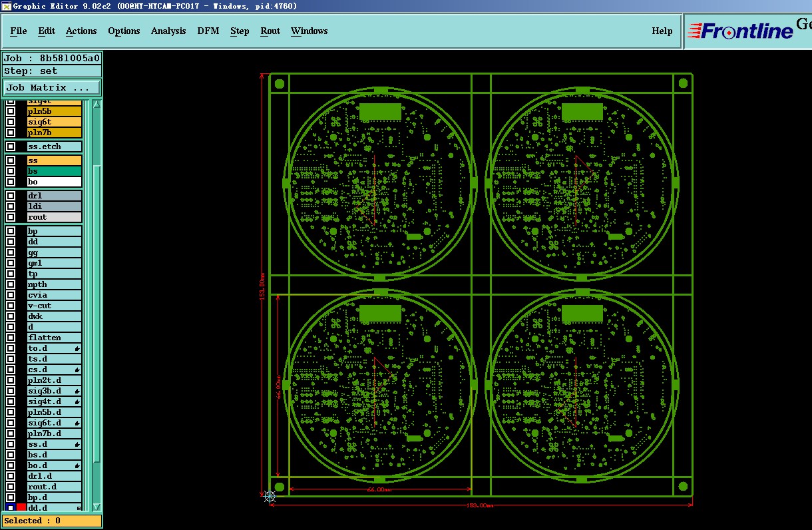Click the Step: set field
812x530 pixels.
[x=52, y=71]
